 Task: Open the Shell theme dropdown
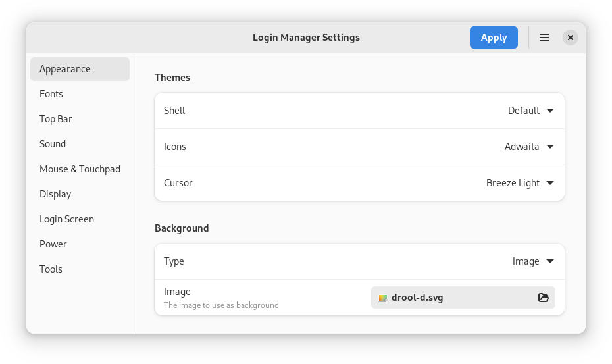(530, 111)
